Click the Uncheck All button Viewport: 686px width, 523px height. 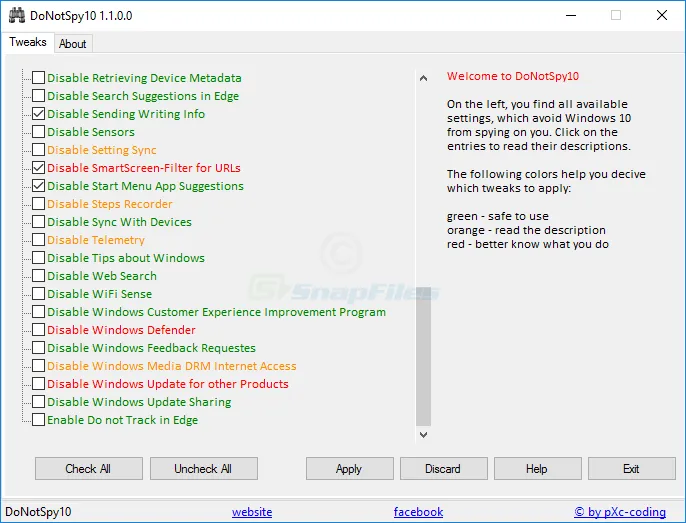[x=204, y=469]
